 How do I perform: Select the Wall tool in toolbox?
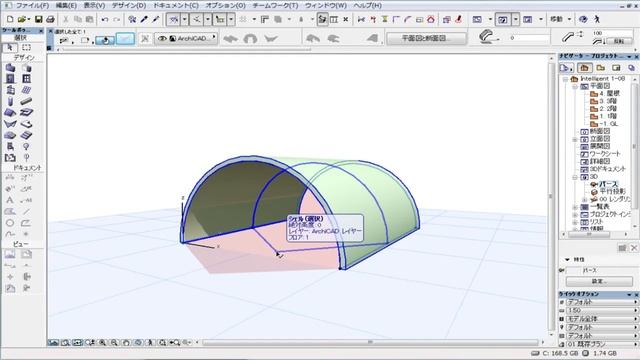[x=10, y=67]
